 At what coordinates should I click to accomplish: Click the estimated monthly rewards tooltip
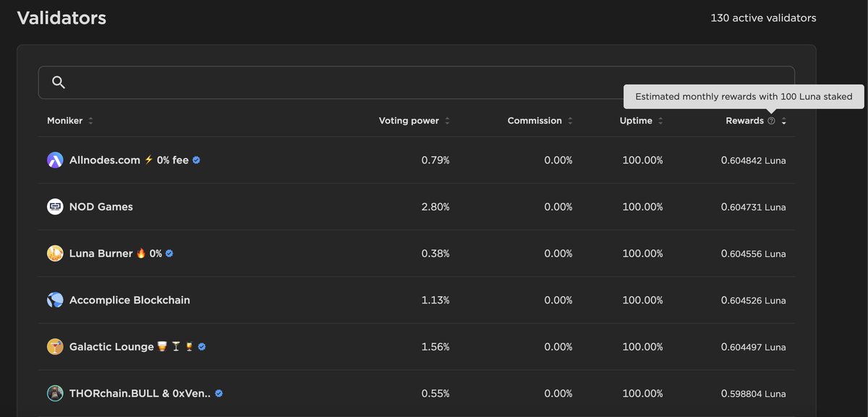pos(744,96)
